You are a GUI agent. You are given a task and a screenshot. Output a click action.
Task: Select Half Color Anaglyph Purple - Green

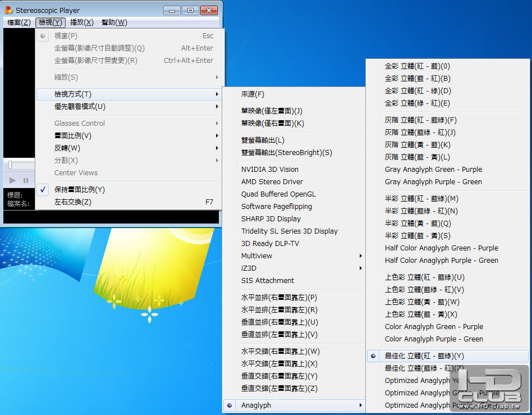pos(448,261)
